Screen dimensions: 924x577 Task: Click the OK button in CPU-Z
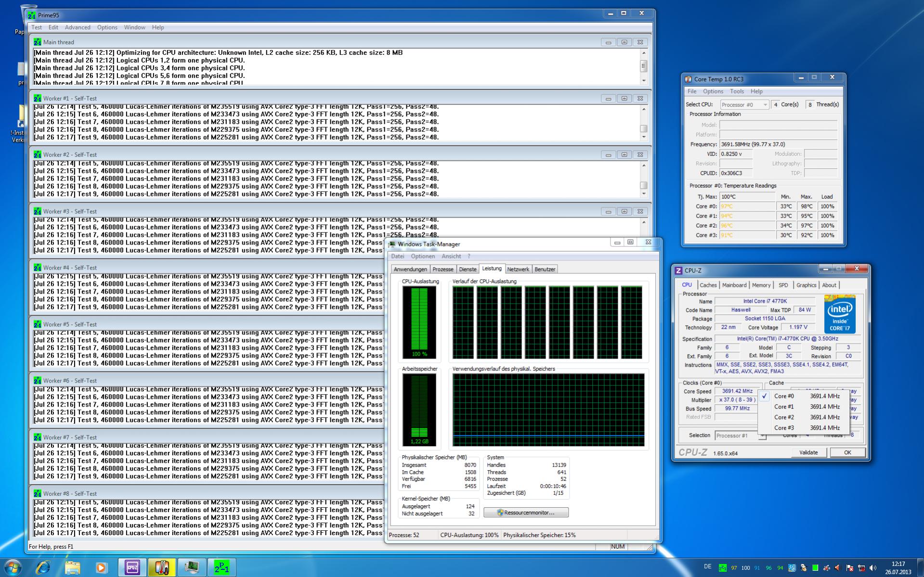click(x=847, y=452)
